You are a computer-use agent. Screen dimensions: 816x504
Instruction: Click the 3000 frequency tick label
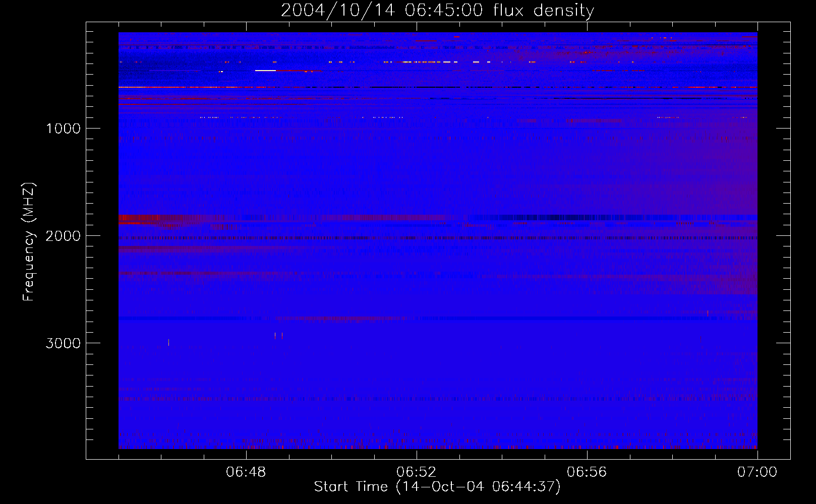(x=63, y=343)
